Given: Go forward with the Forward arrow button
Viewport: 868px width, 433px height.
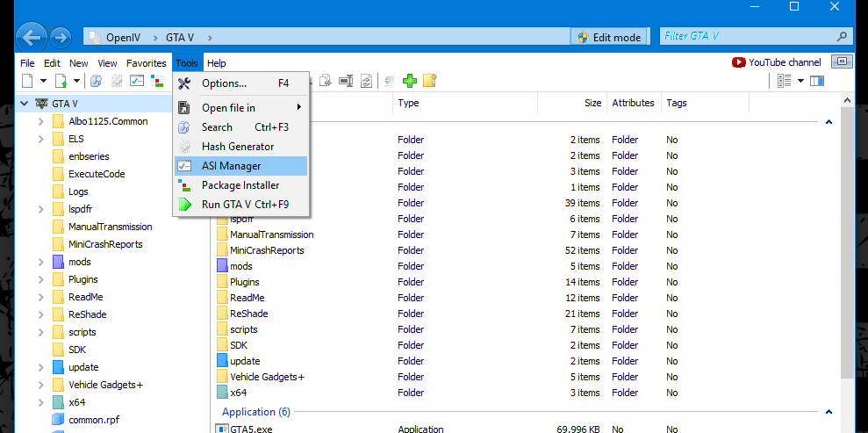Looking at the screenshot, I should coord(61,38).
